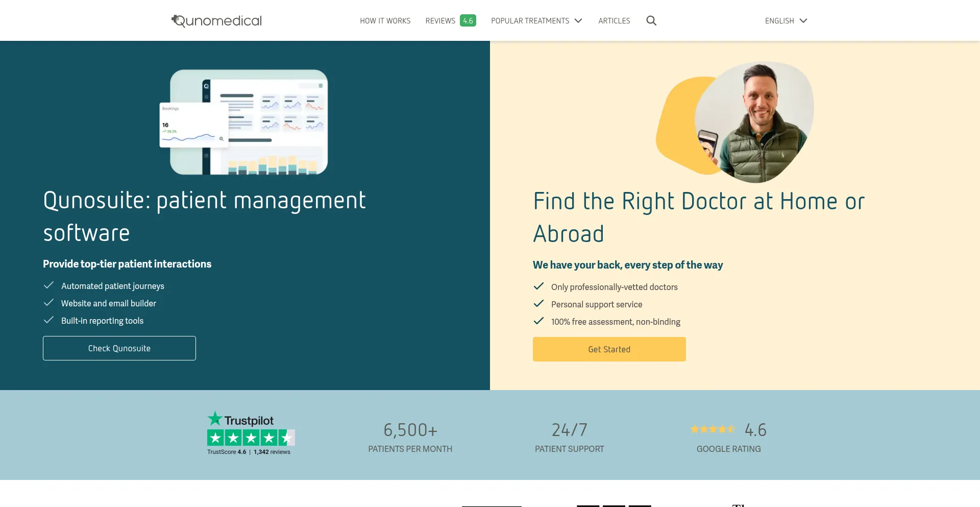Click 'PATIENT SUPPORT' label
Viewport: 980px width, 507px height.
pyautogui.click(x=570, y=449)
